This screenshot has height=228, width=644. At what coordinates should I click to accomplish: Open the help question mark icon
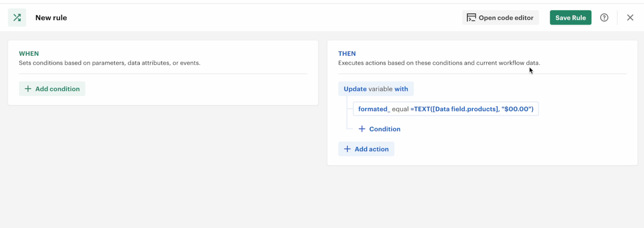click(x=604, y=18)
